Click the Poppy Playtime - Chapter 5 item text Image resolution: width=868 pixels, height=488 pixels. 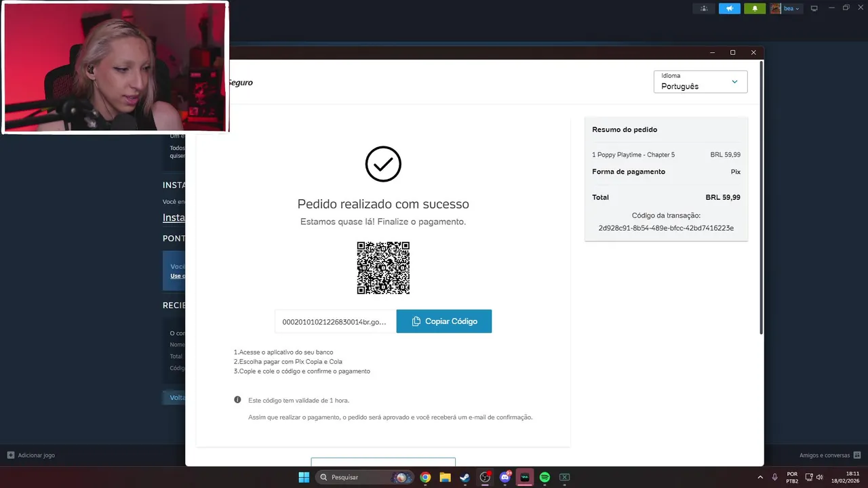[x=633, y=155]
